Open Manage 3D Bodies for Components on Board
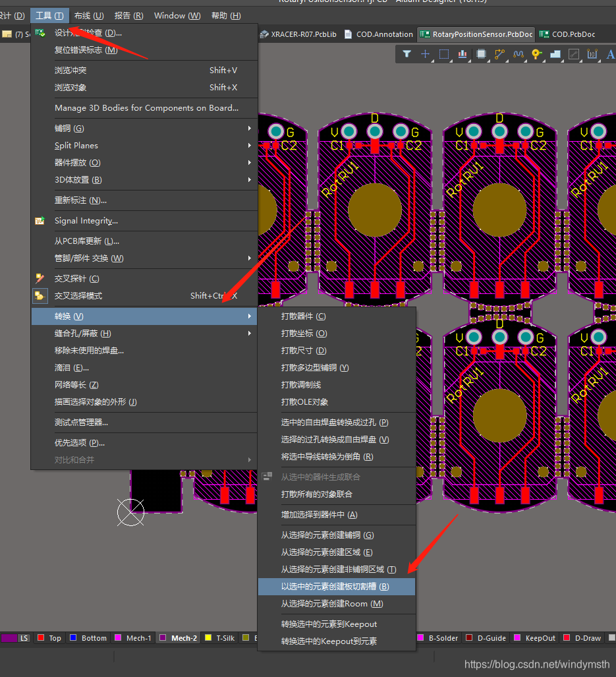This screenshot has width=616, height=677. tap(144, 108)
